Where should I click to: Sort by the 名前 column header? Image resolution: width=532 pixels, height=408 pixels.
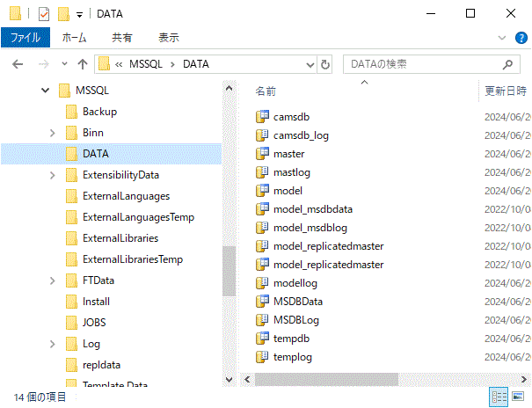pos(266,91)
